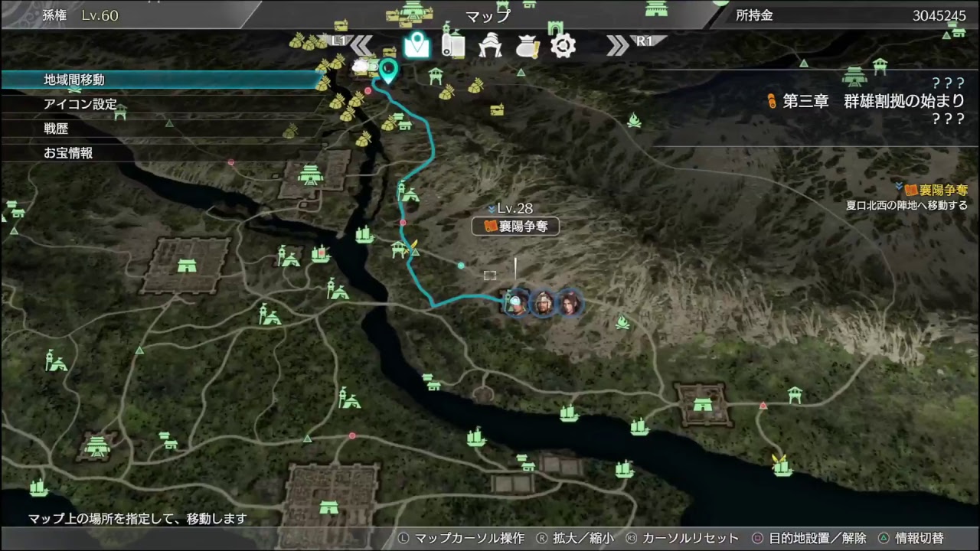Screen dimensions: 980x551
Task: Open the money bag tab icon
Action: pos(527,46)
